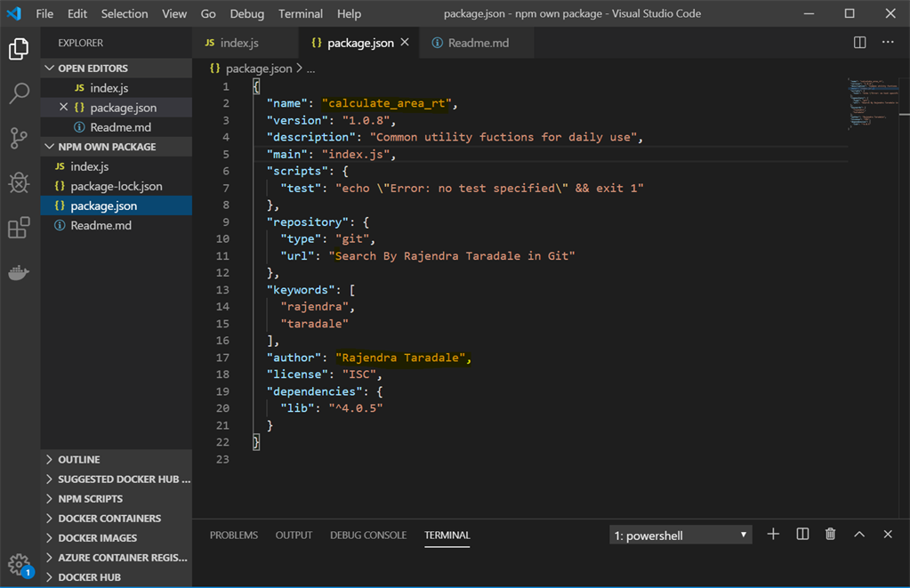
Task: Select the Explorer icon in the activity bar
Action: (19, 51)
